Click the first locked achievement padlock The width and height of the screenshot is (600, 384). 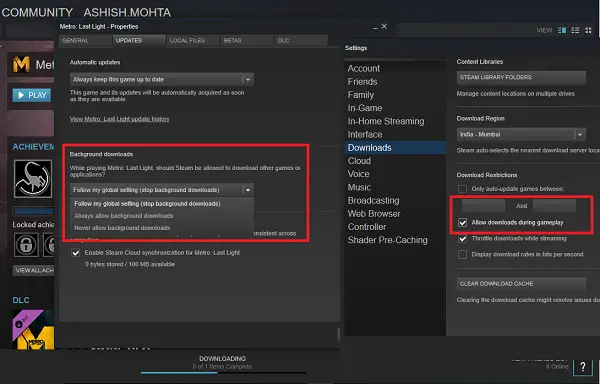tap(26, 245)
